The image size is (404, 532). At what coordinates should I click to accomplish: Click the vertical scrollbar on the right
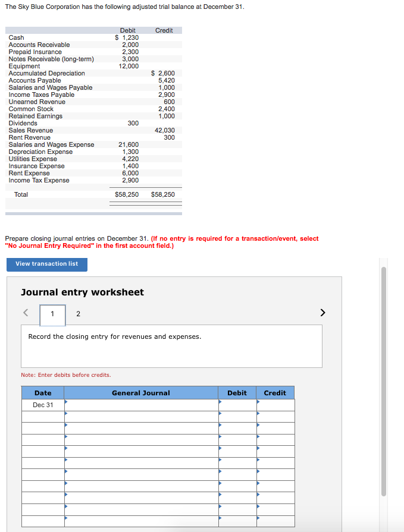[384, 380]
